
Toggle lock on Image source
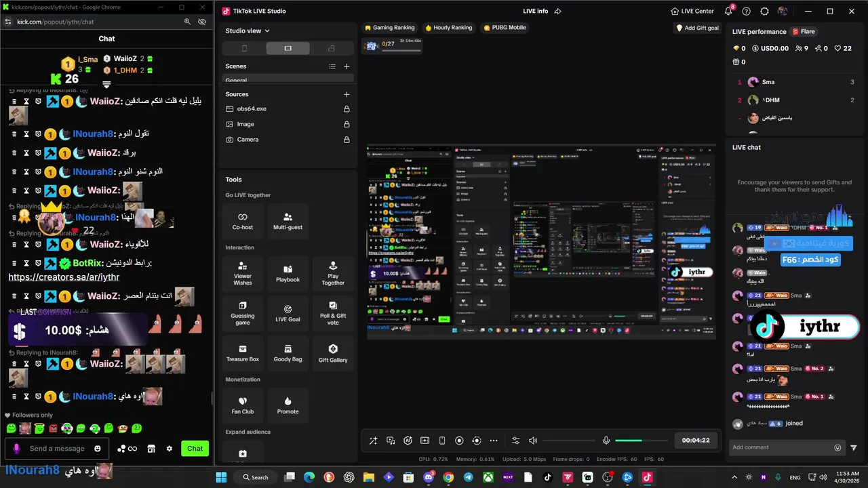347,124
